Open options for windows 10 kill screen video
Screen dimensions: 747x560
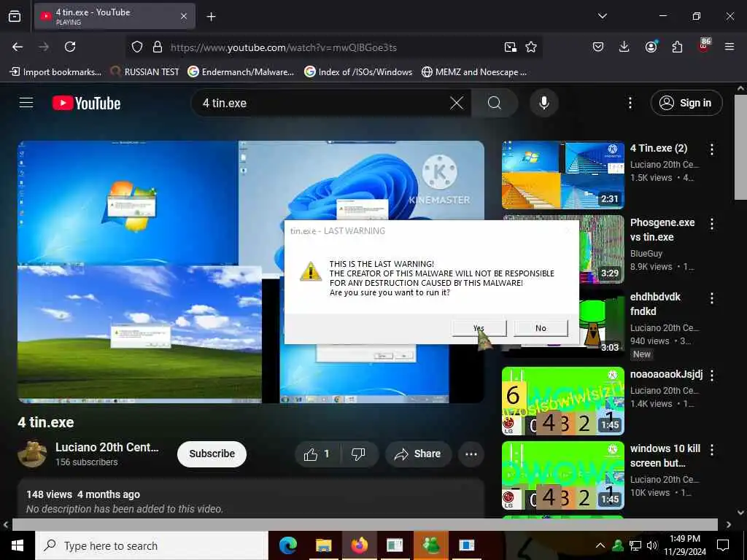[x=712, y=449]
